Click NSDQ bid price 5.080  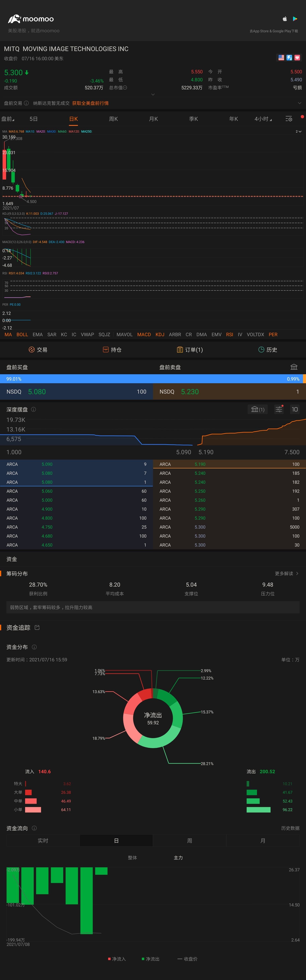point(37,391)
